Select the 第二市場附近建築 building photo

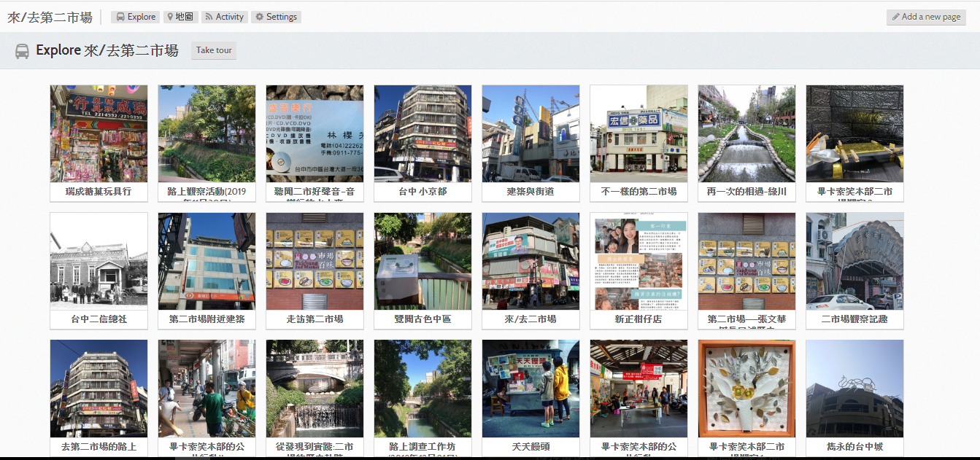tap(207, 261)
